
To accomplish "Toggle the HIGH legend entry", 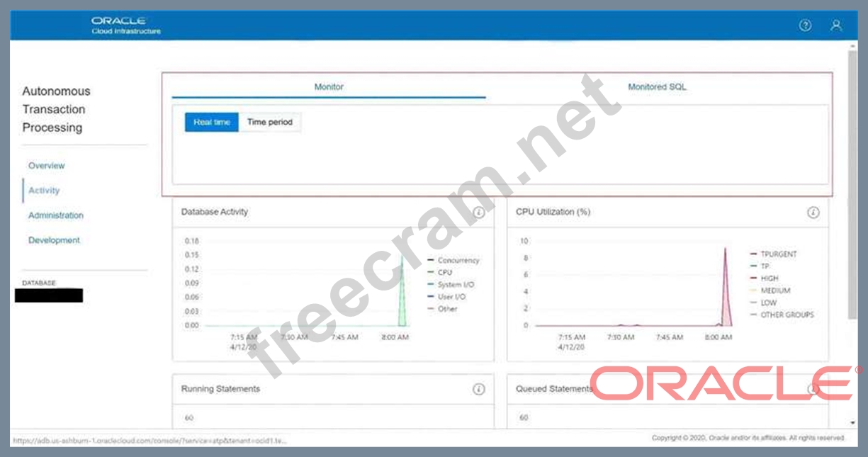I will 764,278.
